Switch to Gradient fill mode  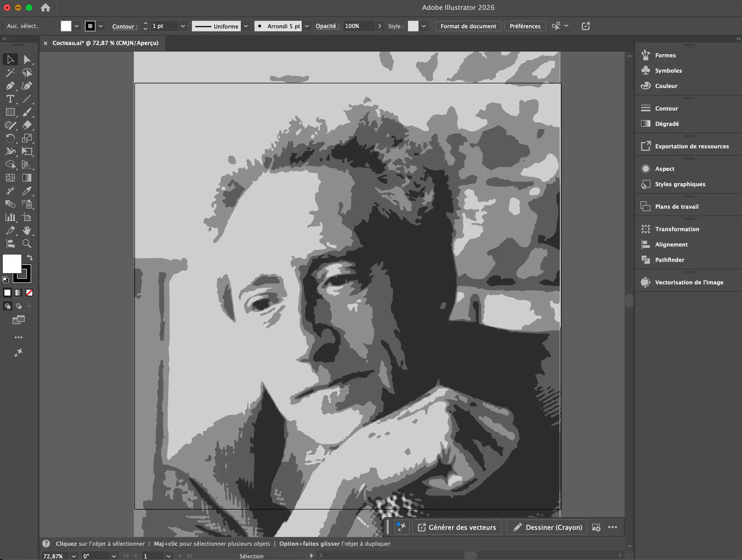tap(18, 293)
